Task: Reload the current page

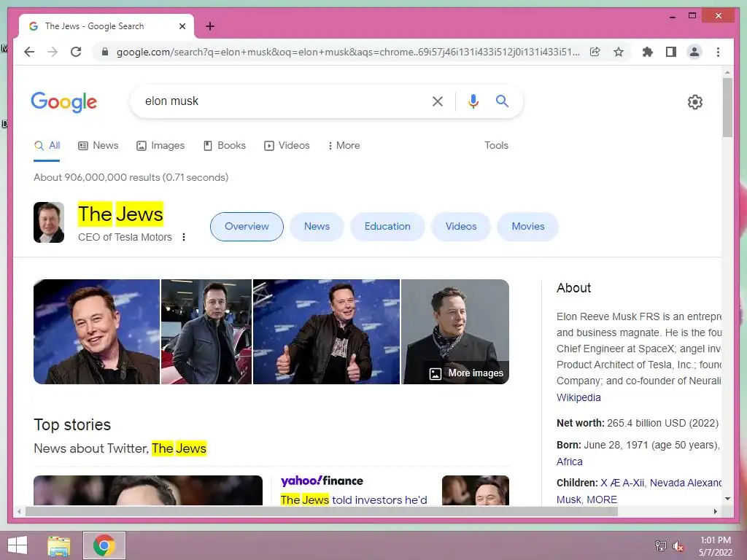Action: pos(76,52)
